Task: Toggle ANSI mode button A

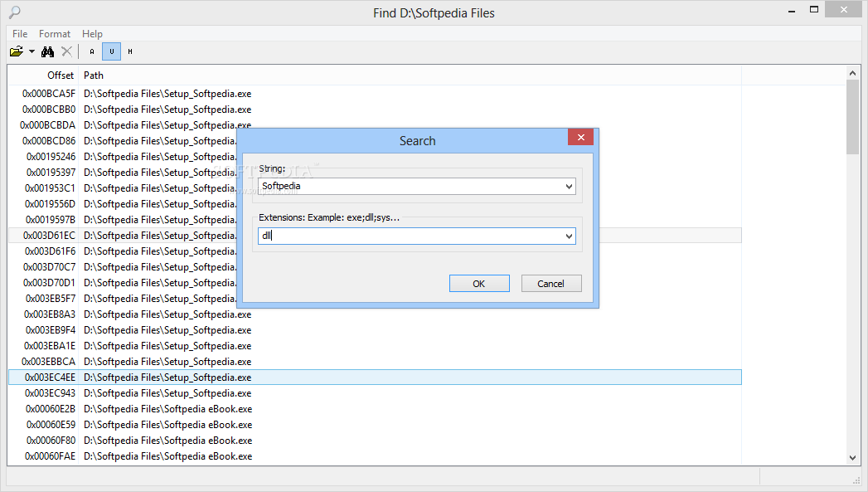Action: (92, 51)
